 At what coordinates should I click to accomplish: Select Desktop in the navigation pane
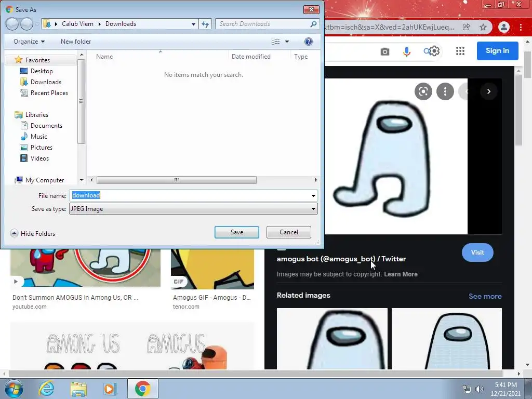42,71
